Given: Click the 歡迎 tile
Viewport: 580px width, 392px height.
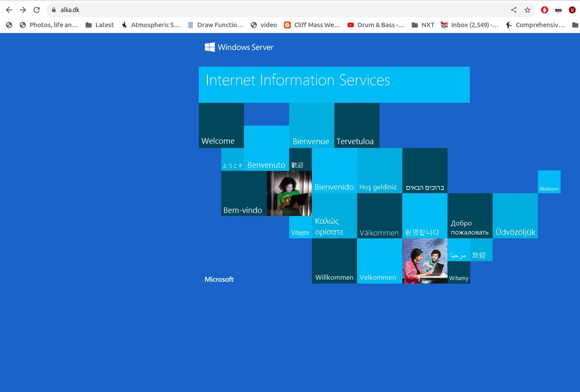Looking at the screenshot, I should coord(300,160).
